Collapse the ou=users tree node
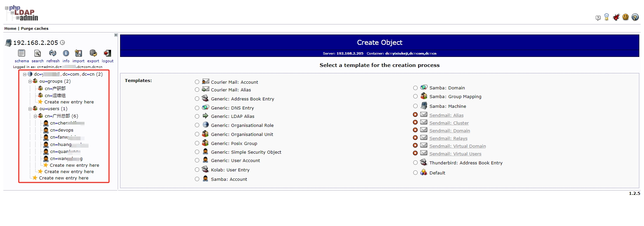Viewport: 644px width, 226px height. click(x=30, y=109)
